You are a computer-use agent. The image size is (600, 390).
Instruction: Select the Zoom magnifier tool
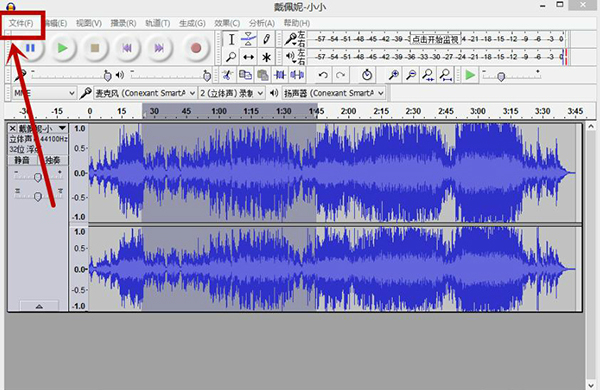click(231, 57)
